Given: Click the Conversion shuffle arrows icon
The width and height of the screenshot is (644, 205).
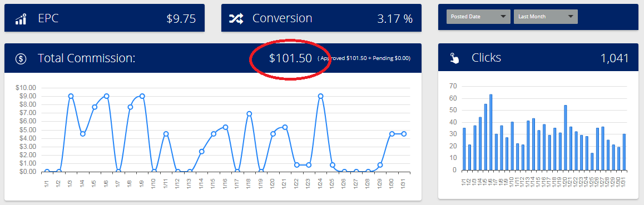Looking at the screenshot, I should coord(236,18).
